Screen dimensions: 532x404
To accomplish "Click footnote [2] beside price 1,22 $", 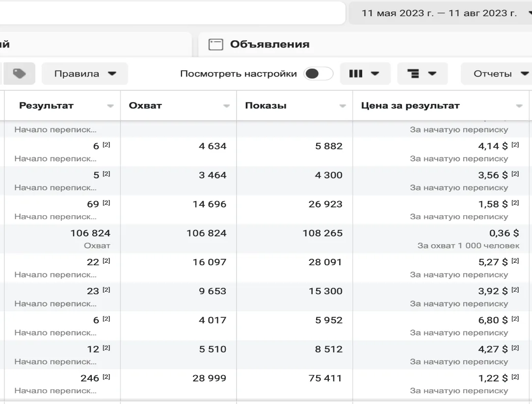I will [x=515, y=377].
